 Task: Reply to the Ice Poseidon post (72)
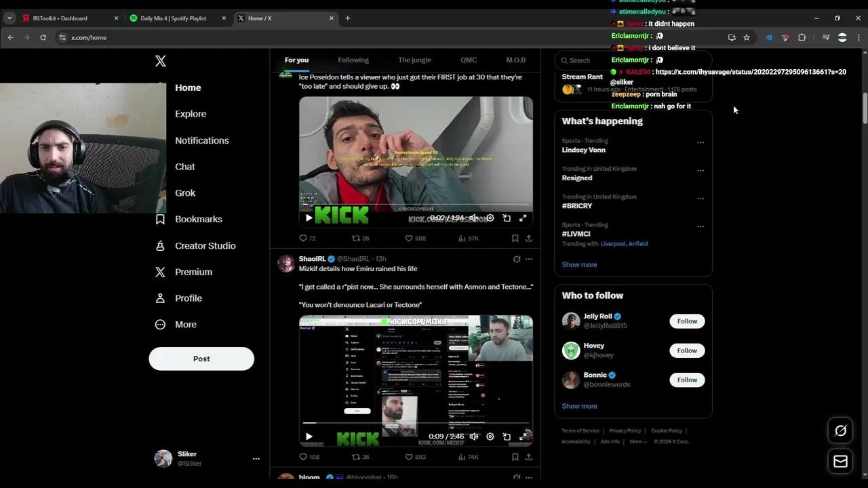(x=307, y=239)
